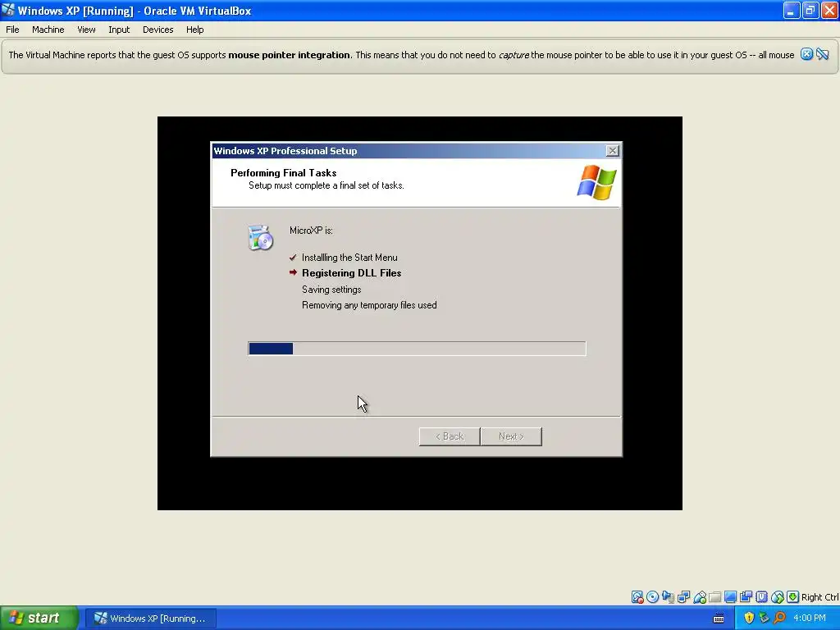Click the security shield tray icon
Viewport: 840px width, 630px height.
[x=749, y=618]
